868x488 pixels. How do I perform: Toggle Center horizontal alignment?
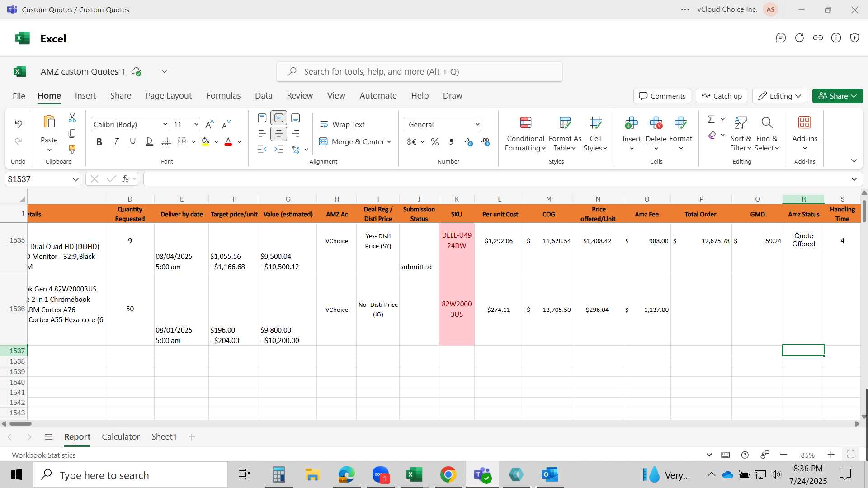tap(279, 134)
